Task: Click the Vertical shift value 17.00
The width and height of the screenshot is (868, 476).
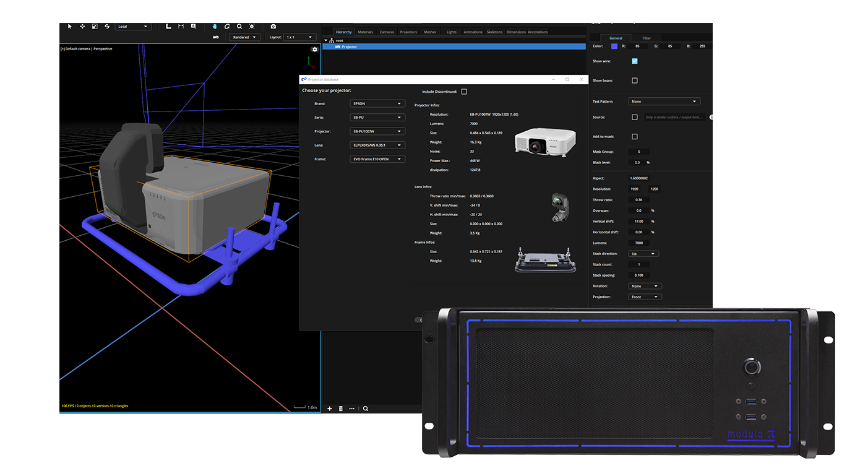Action: pyautogui.click(x=638, y=221)
